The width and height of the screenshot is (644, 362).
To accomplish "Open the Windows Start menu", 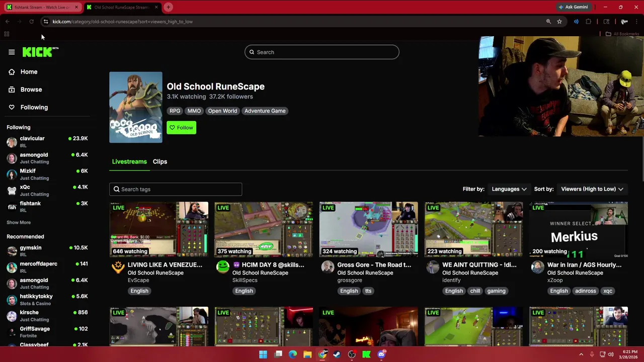I will click(263, 354).
